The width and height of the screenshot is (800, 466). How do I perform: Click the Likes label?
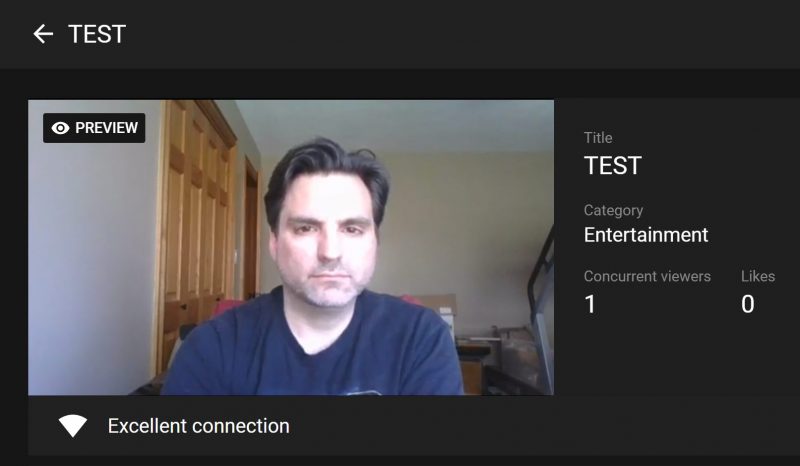click(x=758, y=276)
